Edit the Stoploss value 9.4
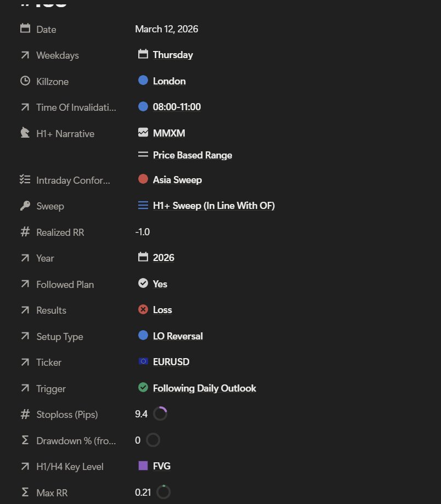Viewport: 441px width, 504px height. 141,414
